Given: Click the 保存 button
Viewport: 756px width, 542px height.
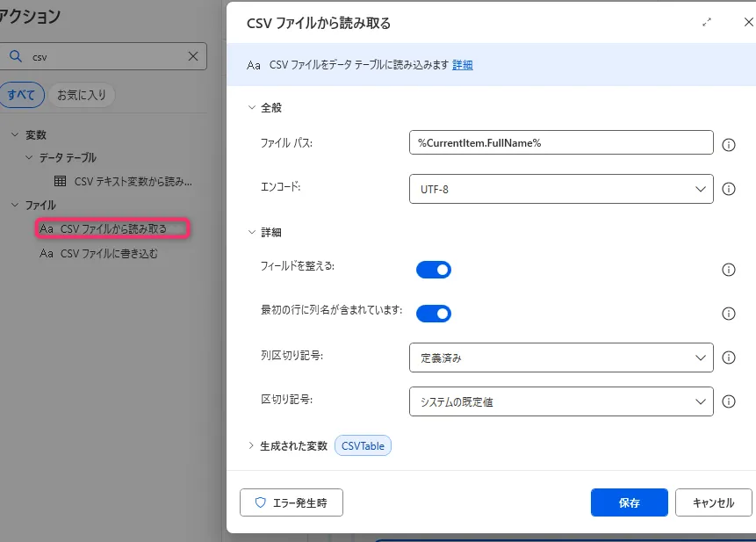Looking at the screenshot, I should pos(629,502).
